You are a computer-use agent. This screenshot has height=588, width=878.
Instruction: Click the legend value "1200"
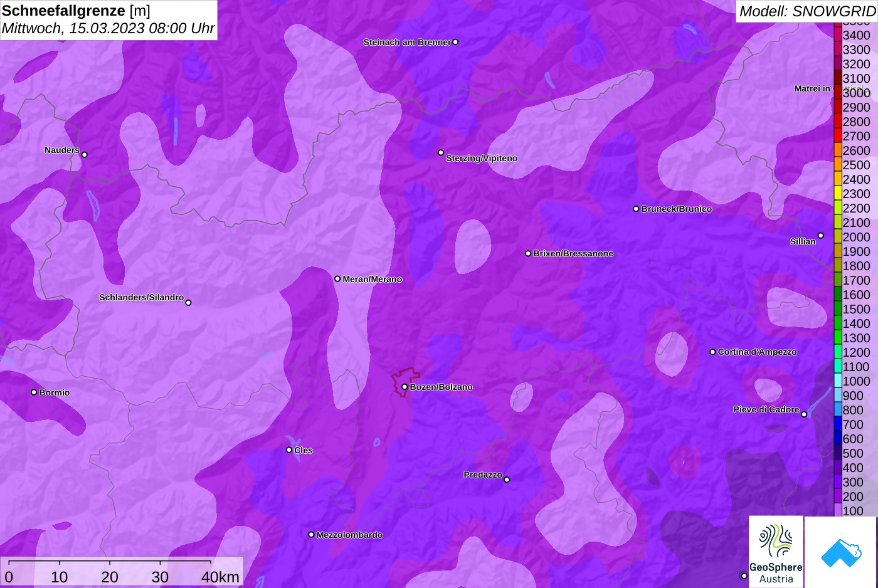click(x=856, y=352)
